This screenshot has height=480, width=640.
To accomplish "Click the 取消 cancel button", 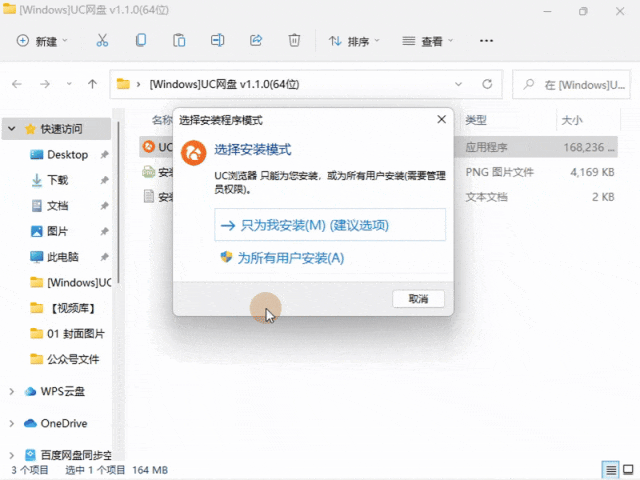I will click(x=418, y=299).
